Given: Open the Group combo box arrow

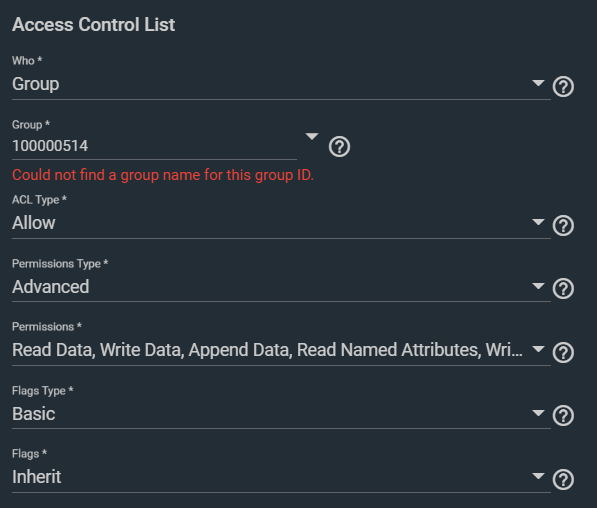Looking at the screenshot, I should [312, 136].
